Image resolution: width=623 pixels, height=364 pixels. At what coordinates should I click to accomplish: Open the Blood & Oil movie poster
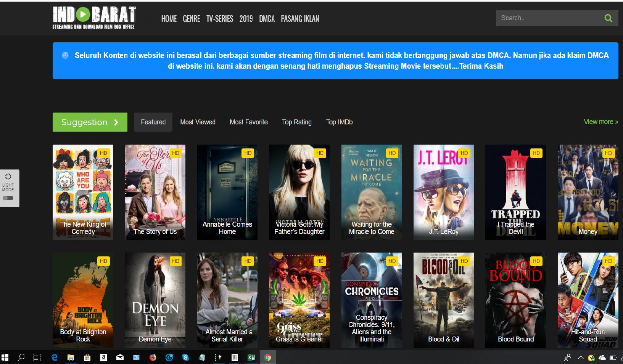pyautogui.click(x=444, y=300)
